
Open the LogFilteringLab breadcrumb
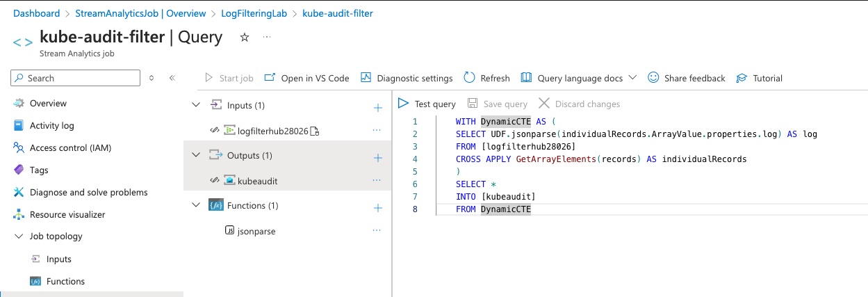[254, 13]
